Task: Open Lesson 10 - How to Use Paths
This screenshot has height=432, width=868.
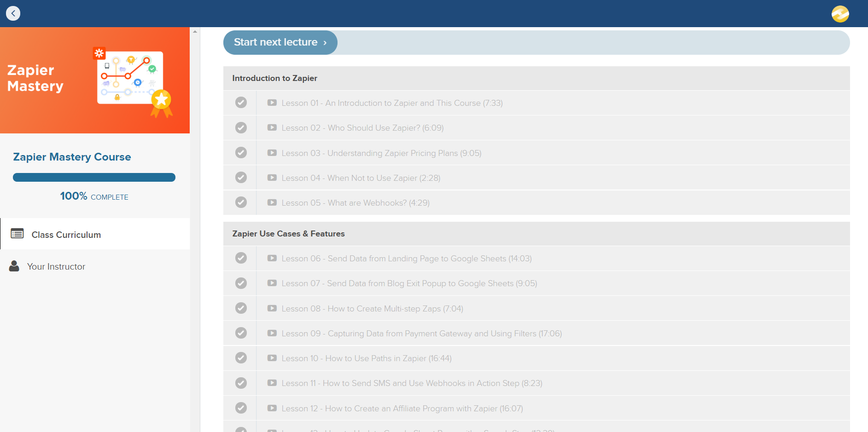Action: coord(367,358)
